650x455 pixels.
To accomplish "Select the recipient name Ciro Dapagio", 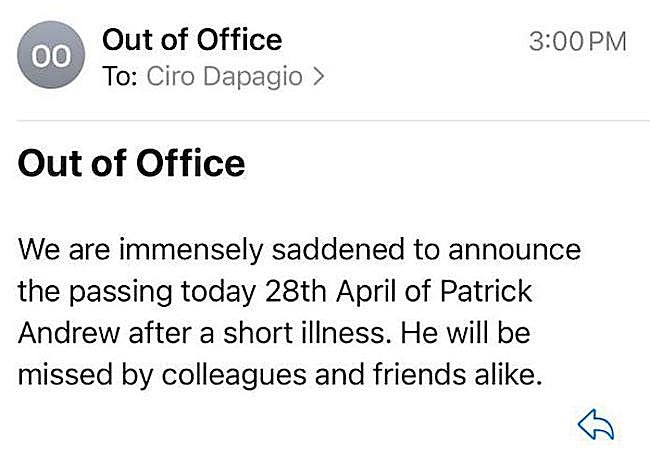I will tap(225, 77).
